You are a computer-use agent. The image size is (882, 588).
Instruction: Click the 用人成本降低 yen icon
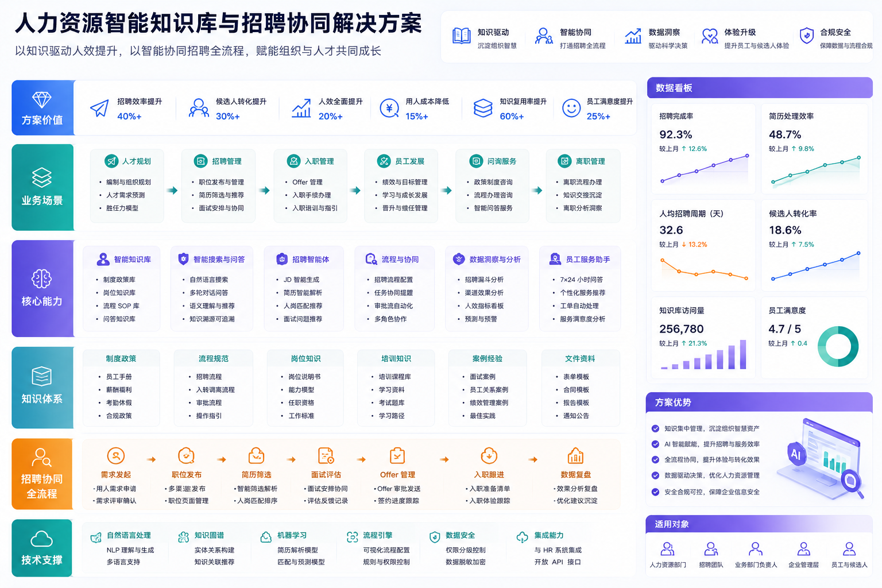point(389,107)
